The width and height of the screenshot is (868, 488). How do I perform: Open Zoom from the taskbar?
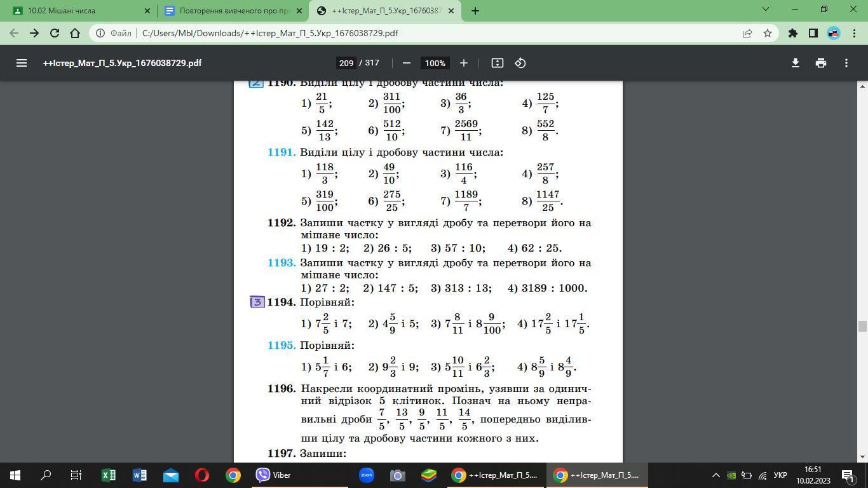pyautogui.click(x=367, y=475)
